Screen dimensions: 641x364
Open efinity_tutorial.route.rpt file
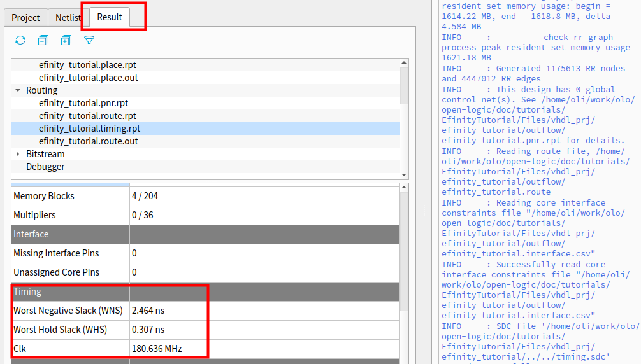87,115
